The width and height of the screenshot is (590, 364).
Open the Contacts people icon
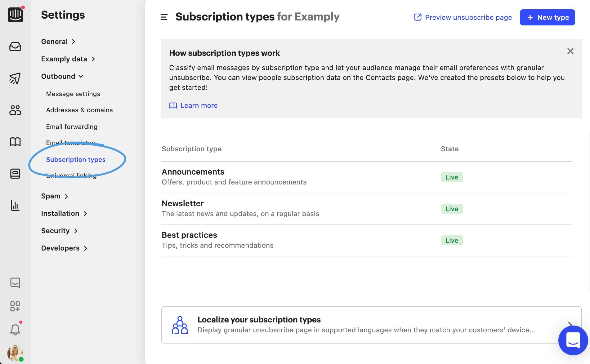pyautogui.click(x=15, y=110)
